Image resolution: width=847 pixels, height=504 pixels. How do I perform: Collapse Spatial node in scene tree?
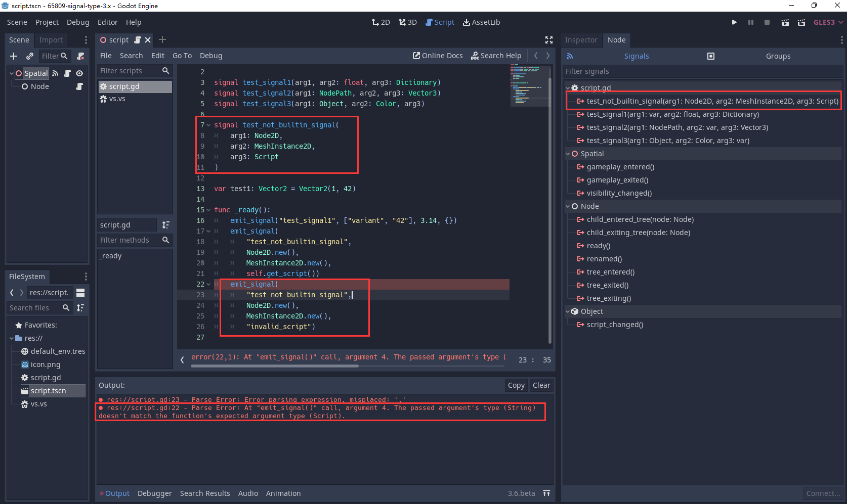[11, 73]
